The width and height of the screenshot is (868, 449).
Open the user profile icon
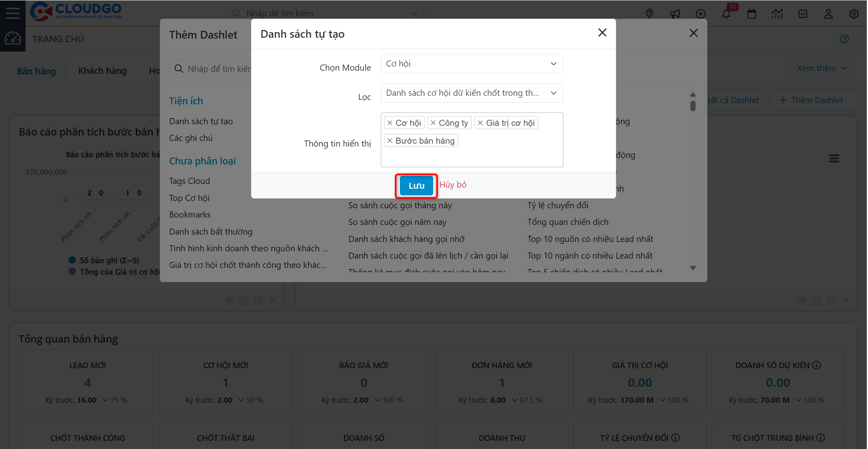828,13
